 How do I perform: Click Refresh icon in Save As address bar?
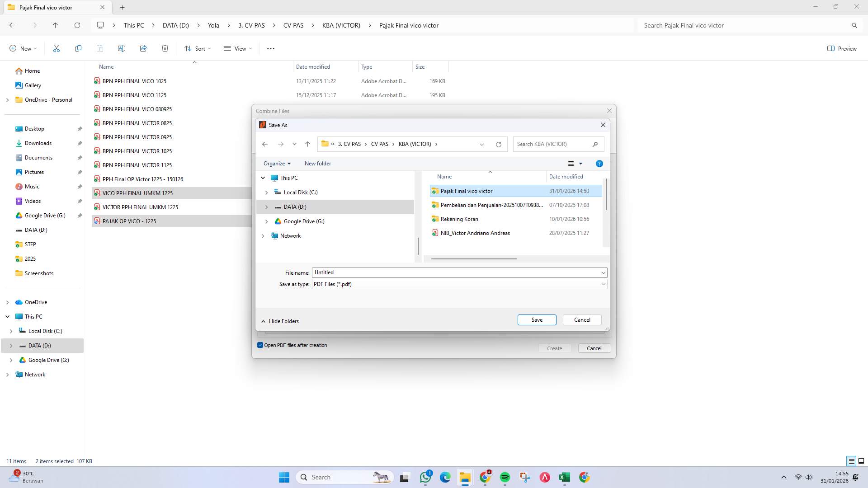click(x=498, y=144)
